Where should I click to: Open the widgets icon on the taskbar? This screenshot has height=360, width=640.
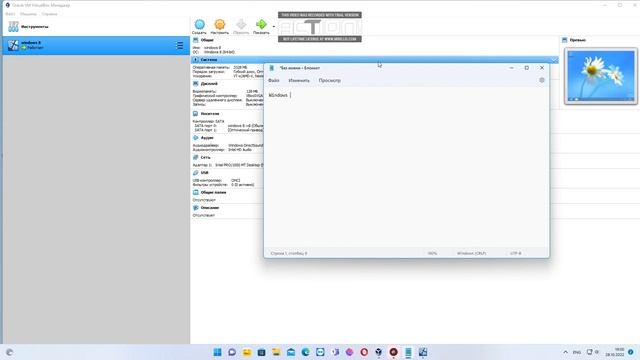9,352
